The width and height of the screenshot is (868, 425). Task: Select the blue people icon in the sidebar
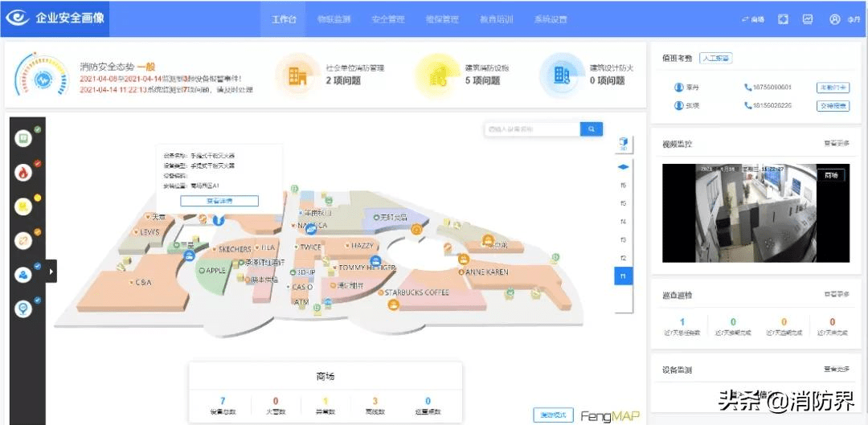23,275
